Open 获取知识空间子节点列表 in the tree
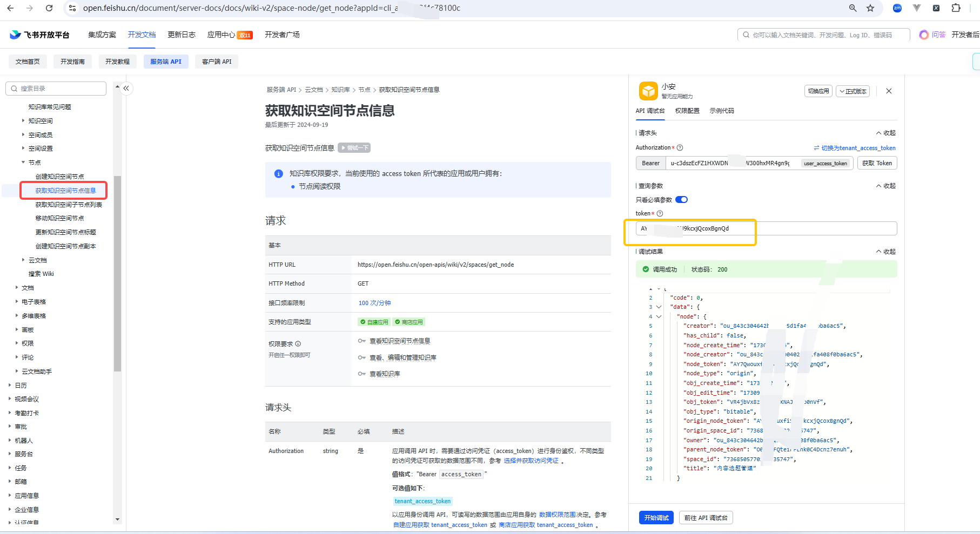The width and height of the screenshot is (980, 534). click(69, 205)
